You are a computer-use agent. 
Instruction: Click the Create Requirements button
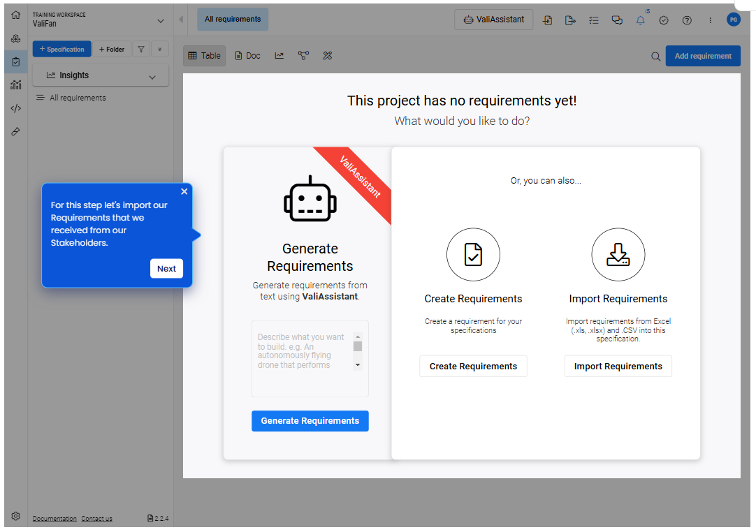point(473,367)
